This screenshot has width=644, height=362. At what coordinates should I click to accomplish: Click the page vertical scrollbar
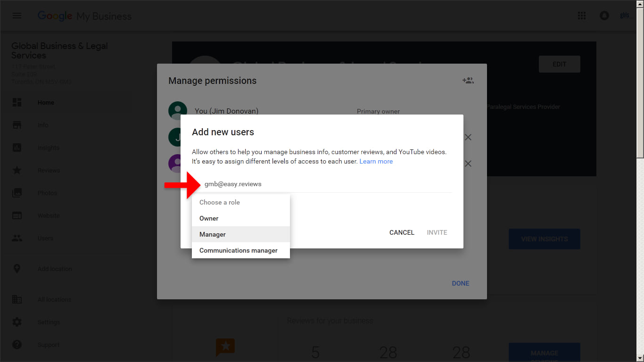[x=640, y=181]
